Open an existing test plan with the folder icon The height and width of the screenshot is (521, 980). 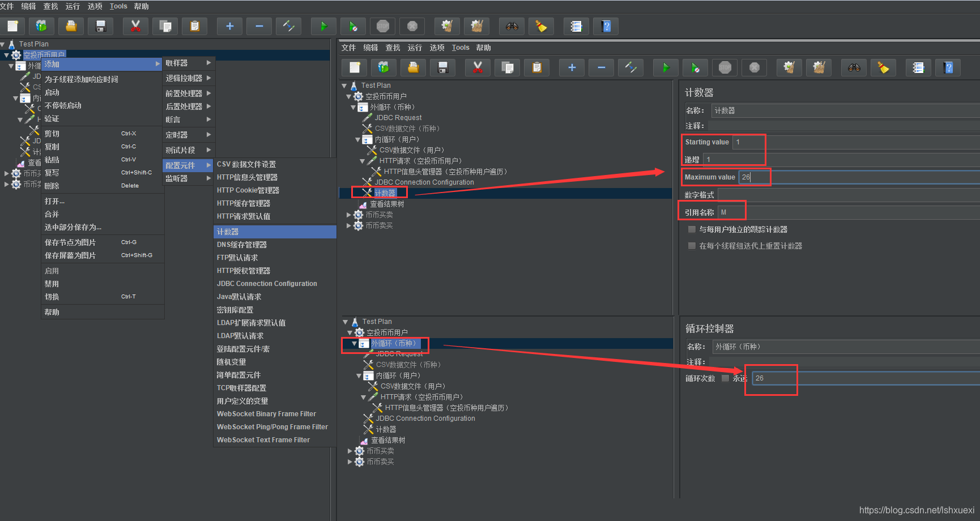point(71,26)
